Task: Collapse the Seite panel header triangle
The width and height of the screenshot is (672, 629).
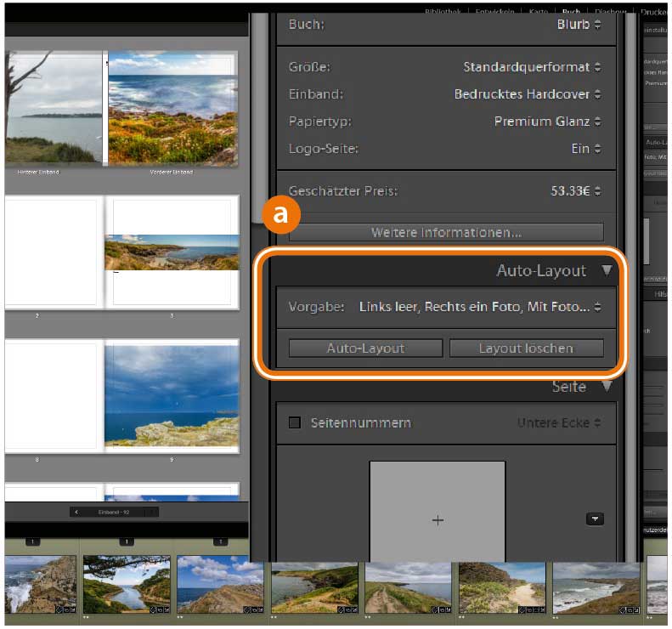Action: (607, 386)
